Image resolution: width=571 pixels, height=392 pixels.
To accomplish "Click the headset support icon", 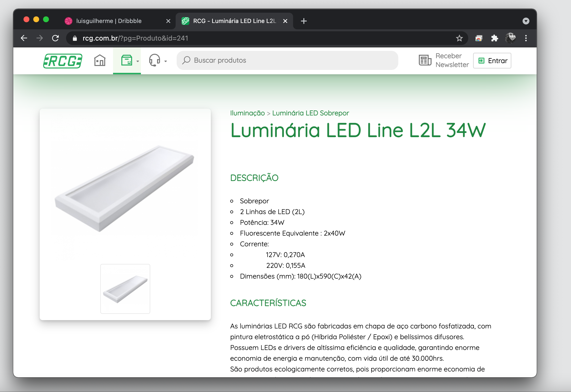I will point(155,60).
